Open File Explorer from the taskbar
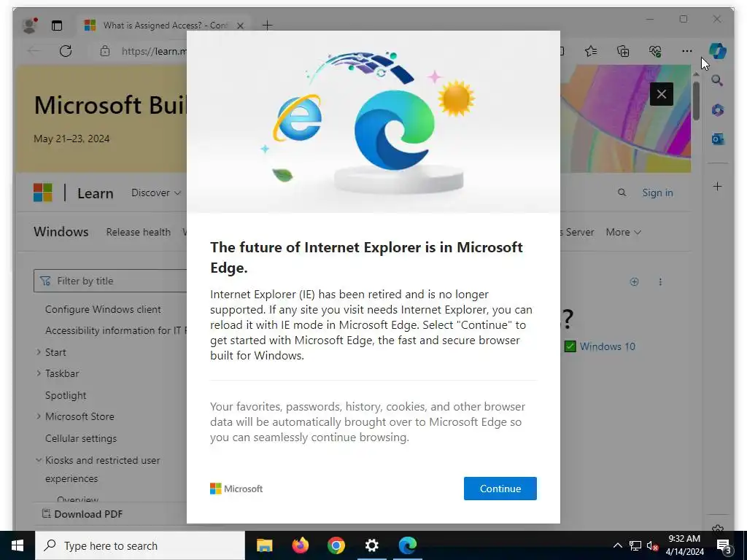Viewport: 747px width, 560px height. pos(264,545)
